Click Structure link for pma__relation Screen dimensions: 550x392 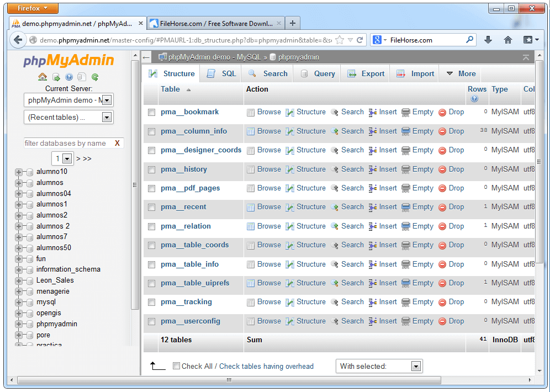tap(311, 226)
